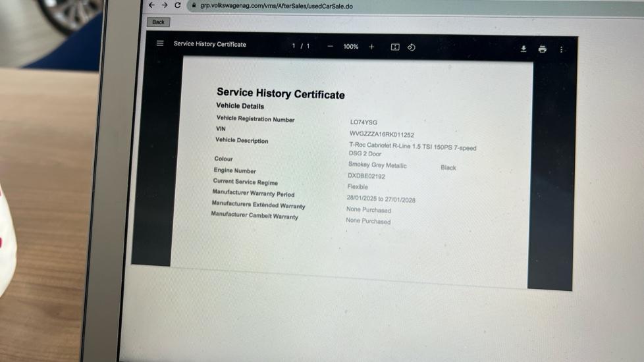Click the Colour label
Image resolution: width=644 pixels, height=362 pixels.
click(x=223, y=159)
